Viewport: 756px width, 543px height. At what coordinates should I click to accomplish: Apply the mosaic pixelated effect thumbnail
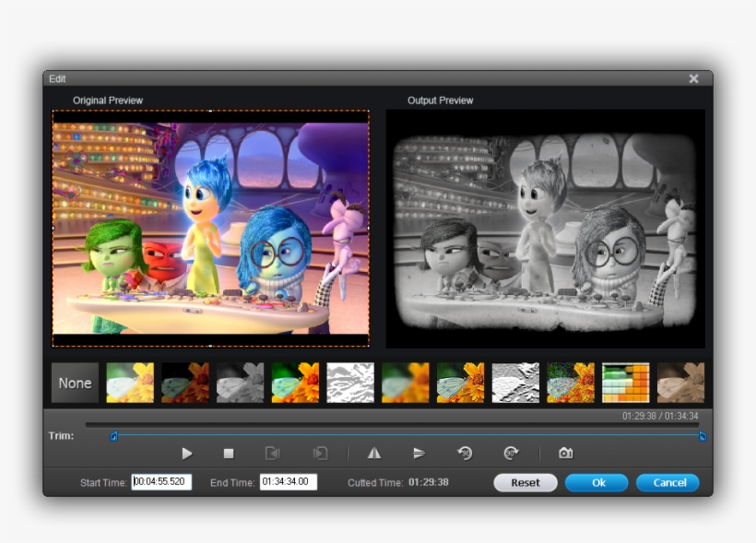coord(627,382)
